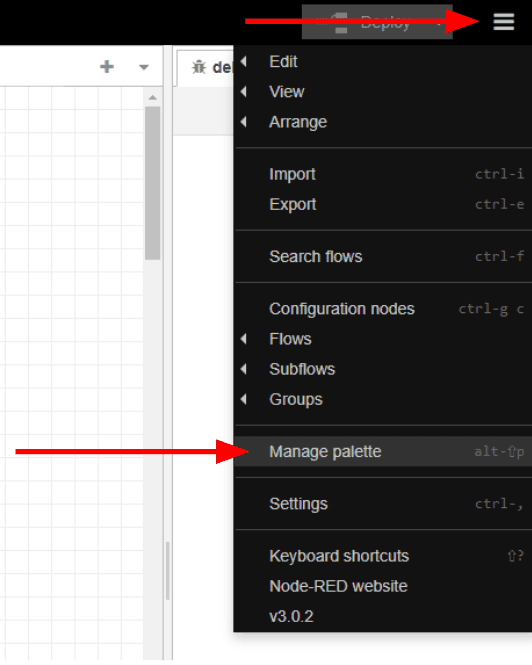Screen dimensions: 532x665
Task: Open the flow list dropdown arrow
Action: 144,67
